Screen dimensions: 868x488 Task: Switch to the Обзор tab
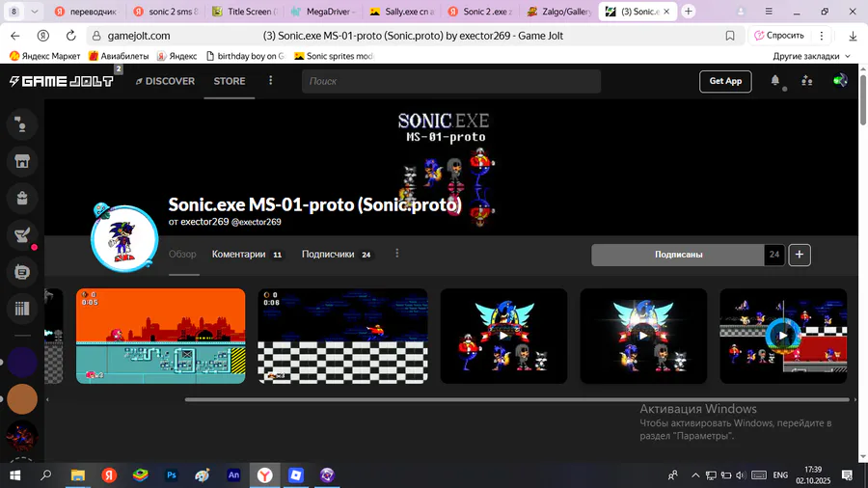coord(182,254)
